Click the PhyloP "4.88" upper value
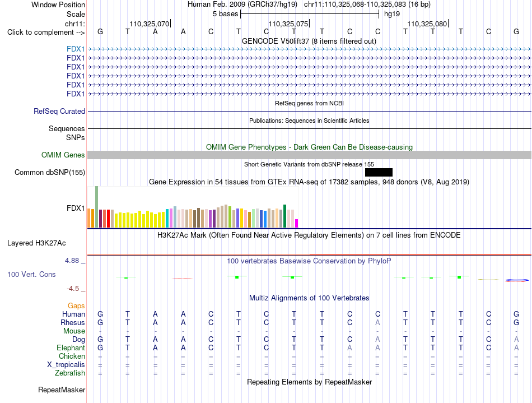532x403 pixels. point(72,261)
